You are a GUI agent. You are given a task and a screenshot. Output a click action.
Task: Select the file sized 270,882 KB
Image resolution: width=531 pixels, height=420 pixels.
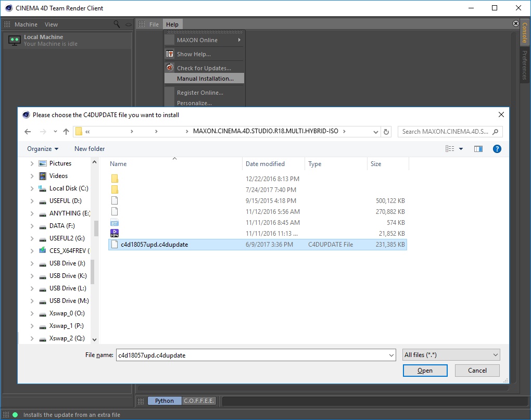pyautogui.click(x=115, y=211)
